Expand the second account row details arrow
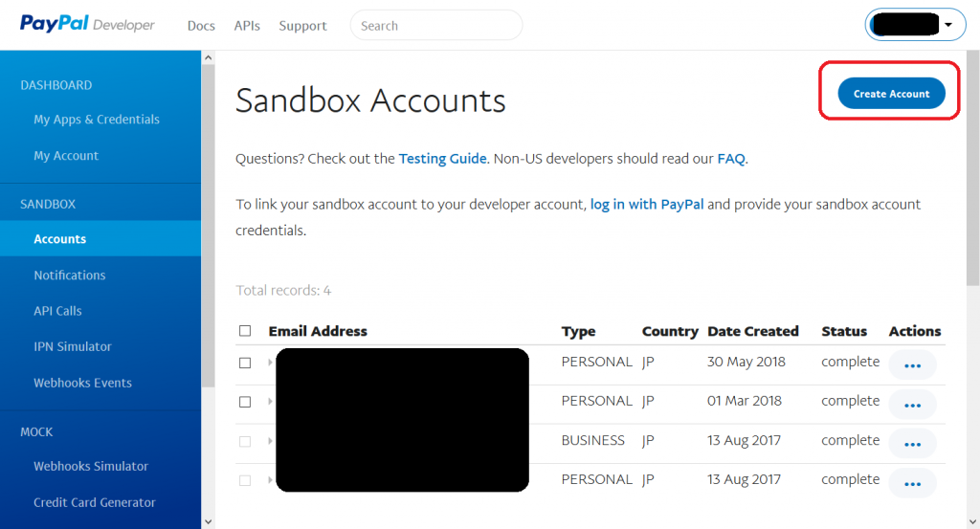 tap(271, 402)
